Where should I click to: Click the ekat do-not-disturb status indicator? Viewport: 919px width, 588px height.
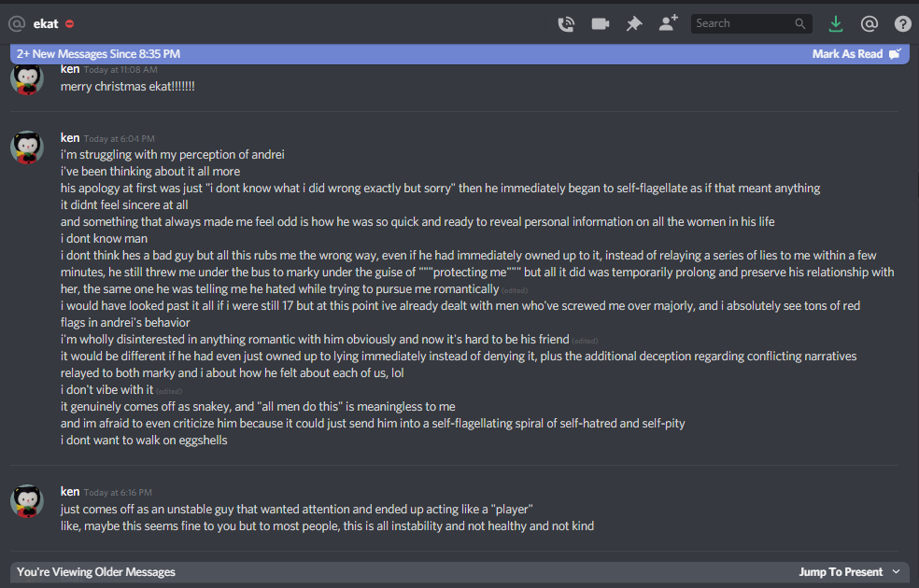tap(70, 24)
